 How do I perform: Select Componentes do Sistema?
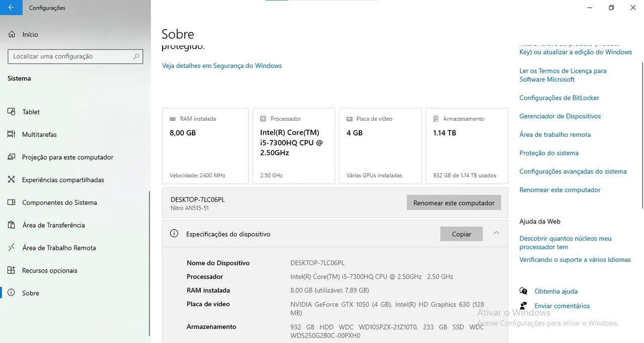(59, 202)
